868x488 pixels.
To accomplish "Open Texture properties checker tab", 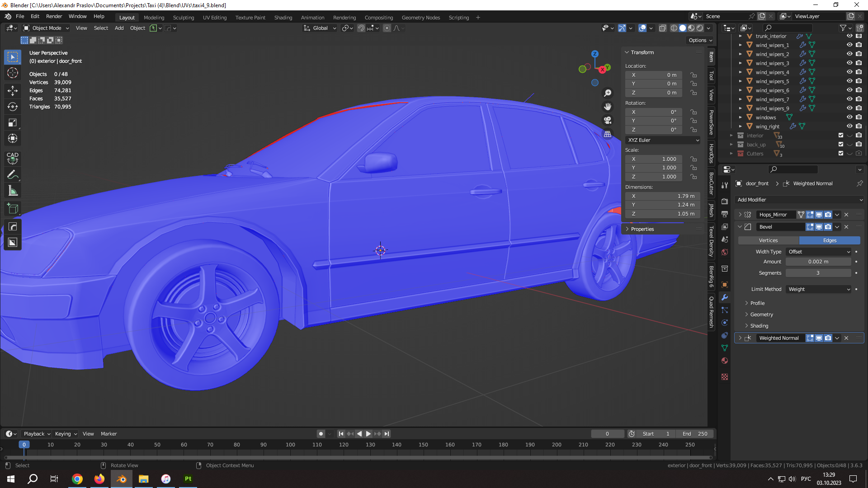I will click(725, 377).
